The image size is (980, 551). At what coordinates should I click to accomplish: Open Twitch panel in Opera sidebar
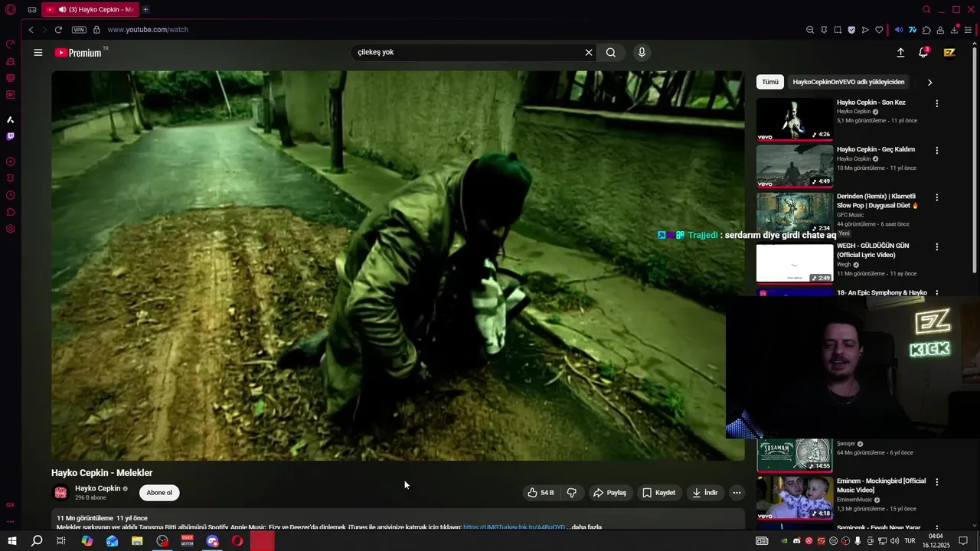pos(11,136)
